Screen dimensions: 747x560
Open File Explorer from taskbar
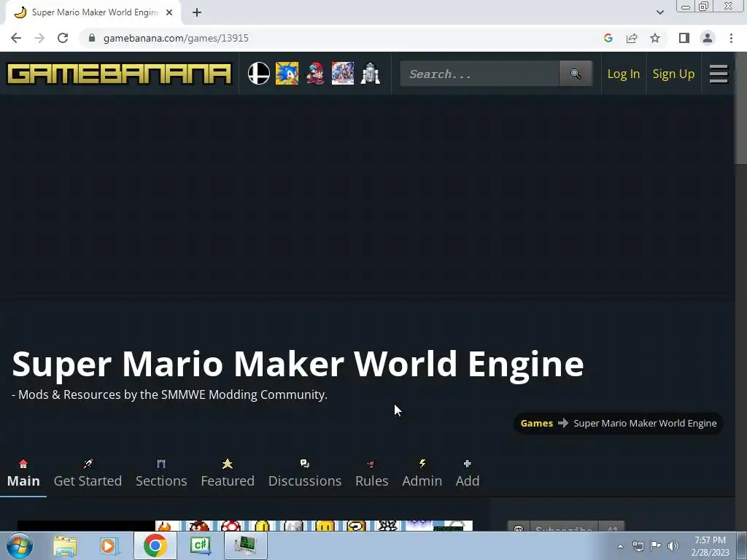(x=65, y=545)
